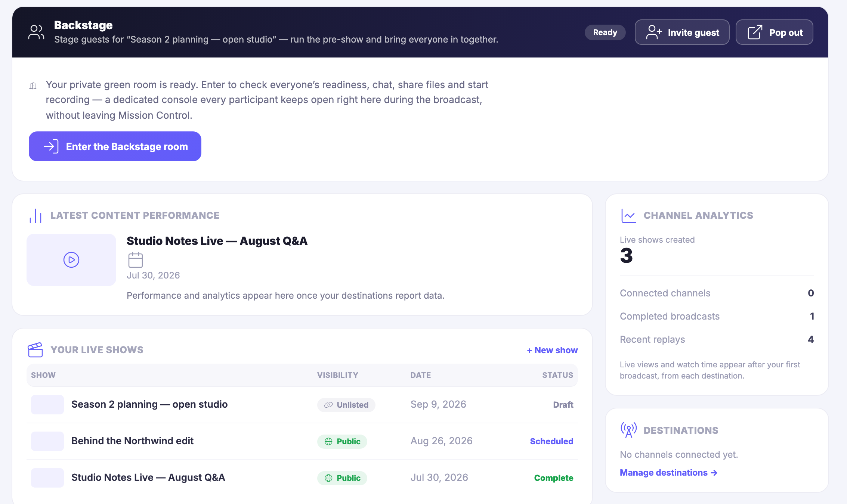This screenshot has width=847, height=504.
Task: Open Studio Notes Live — August Q&A performance title
Action: coord(217,241)
